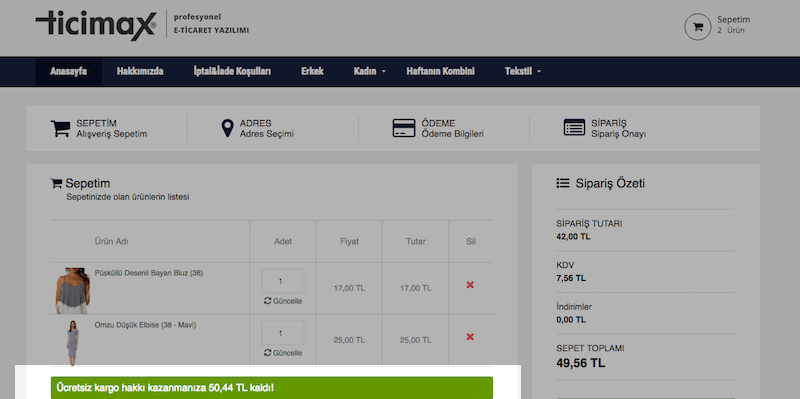The image size is (800, 399).
Task: Go to Hakkımızda page
Action: pos(140,71)
